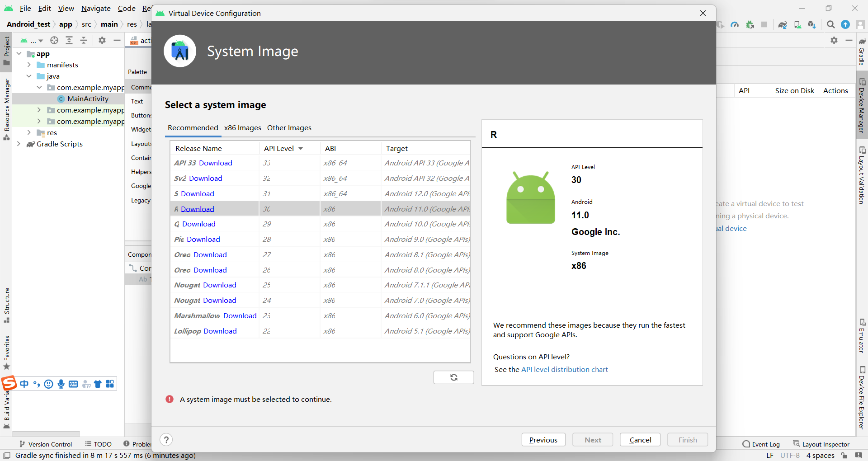Open Resource Manager side tab
The width and height of the screenshot is (868, 461).
(6, 109)
